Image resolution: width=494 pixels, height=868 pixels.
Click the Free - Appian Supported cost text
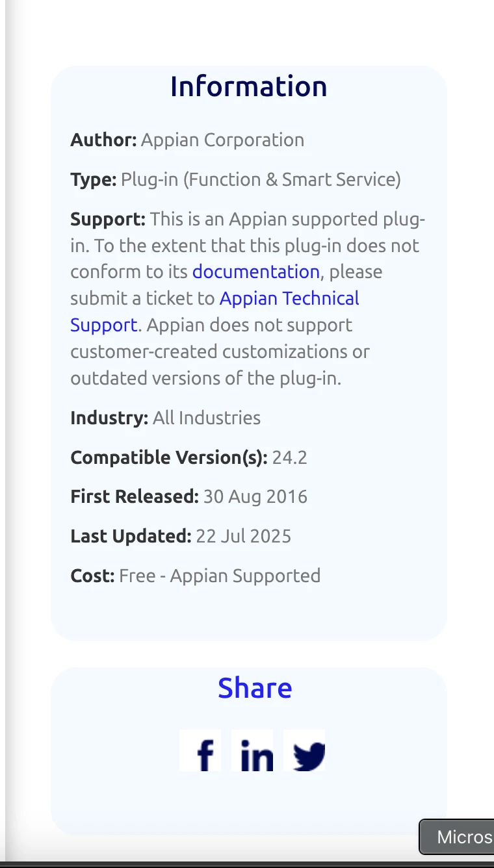tap(220, 576)
